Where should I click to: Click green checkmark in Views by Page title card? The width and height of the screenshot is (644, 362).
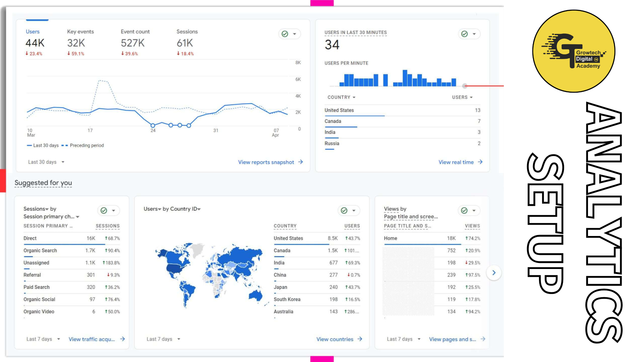(x=464, y=211)
